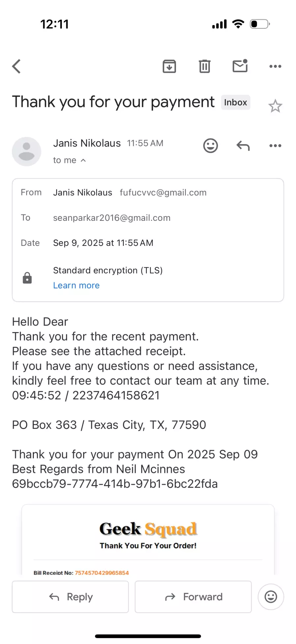Star the 'Thank you for your payment' email
This screenshot has height=644, width=296.
click(x=275, y=106)
